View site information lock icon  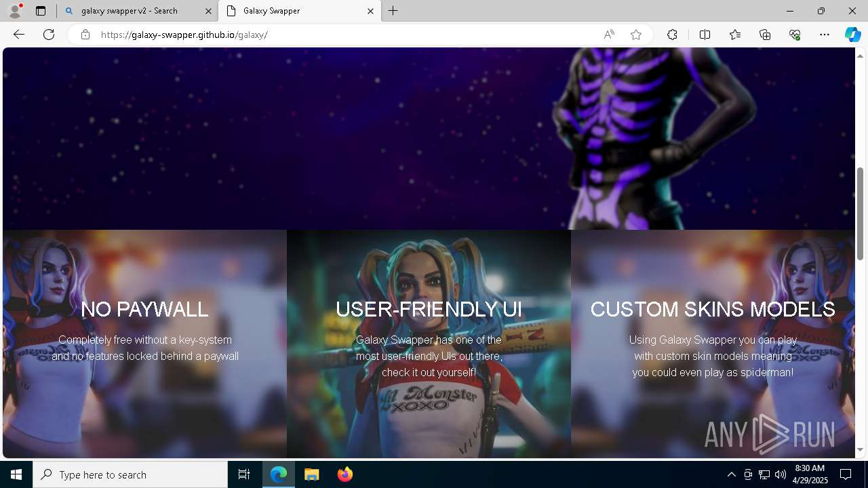pyautogui.click(x=85, y=35)
